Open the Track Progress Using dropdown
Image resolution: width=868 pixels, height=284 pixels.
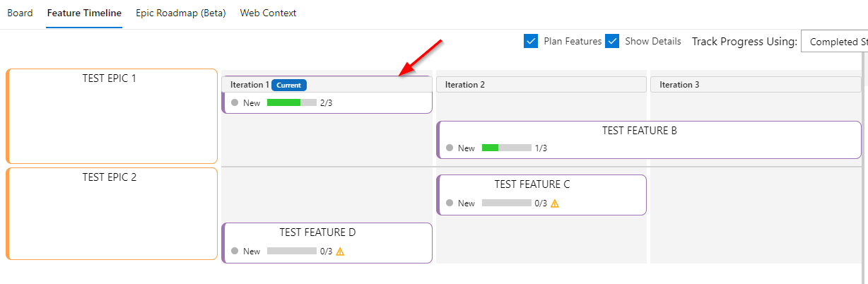(x=834, y=42)
